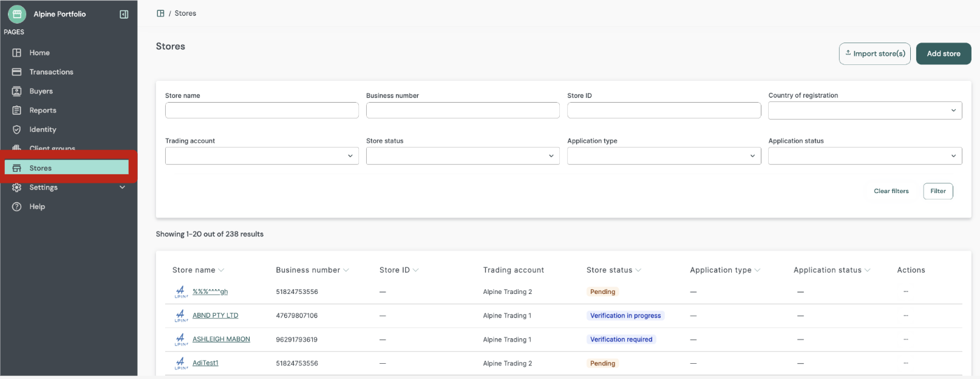Click the logo of the %%%^^^^gh store
Image resolution: width=980 pixels, height=379 pixels.
point(181,292)
